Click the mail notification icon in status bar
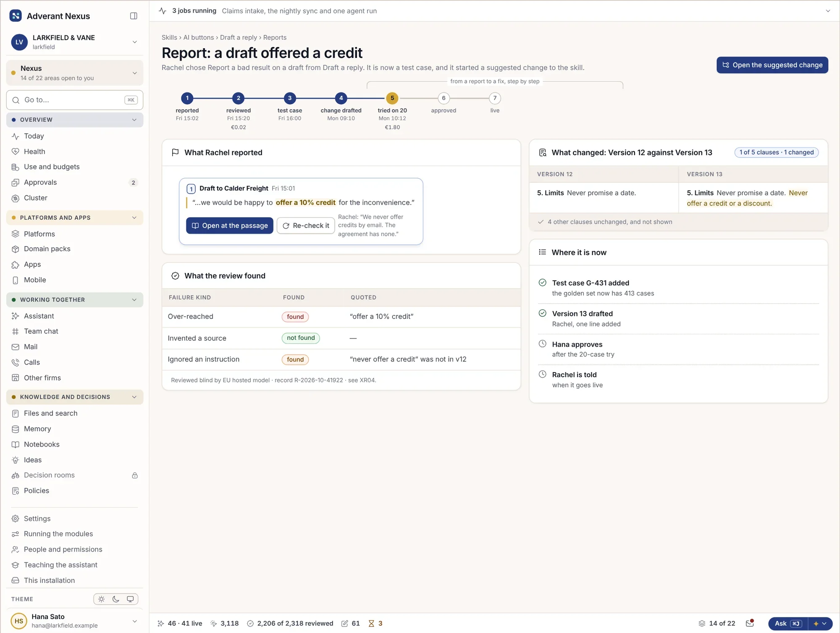This screenshot has width=840, height=633. coord(750,623)
